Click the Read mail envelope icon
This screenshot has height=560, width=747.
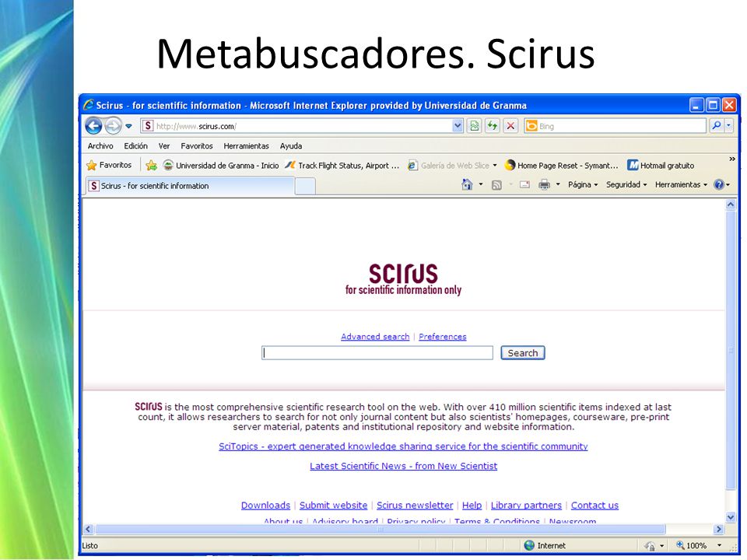click(x=524, y=185)
